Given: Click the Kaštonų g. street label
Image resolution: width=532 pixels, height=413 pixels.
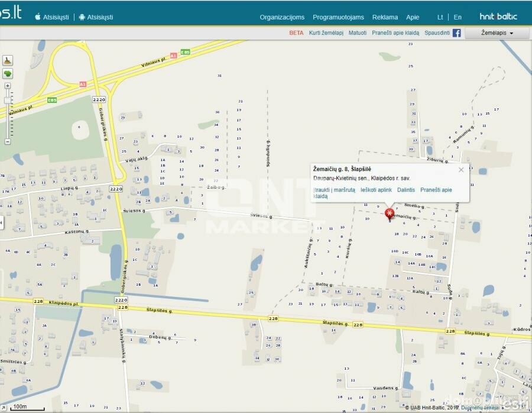Looking at the screenshot, I should coord(77,231).
